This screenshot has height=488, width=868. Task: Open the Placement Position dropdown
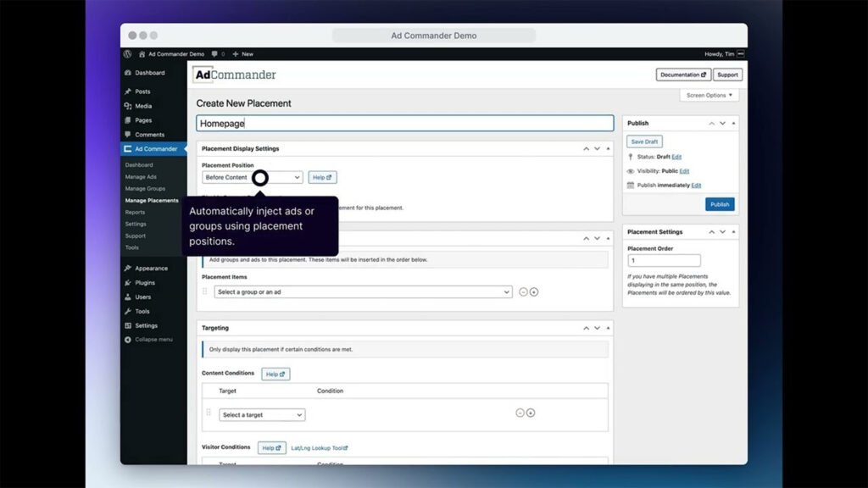tap(253, 178)
